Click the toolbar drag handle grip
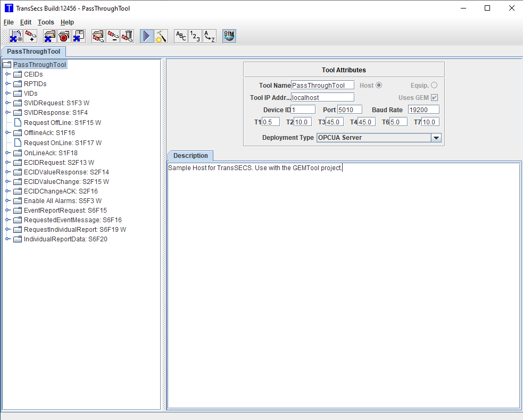The image size is (523, 420). (x=4, y=36)
